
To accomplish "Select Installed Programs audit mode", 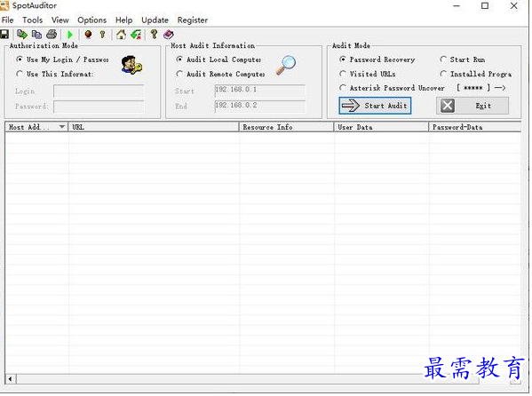I will tap(476, 74).
